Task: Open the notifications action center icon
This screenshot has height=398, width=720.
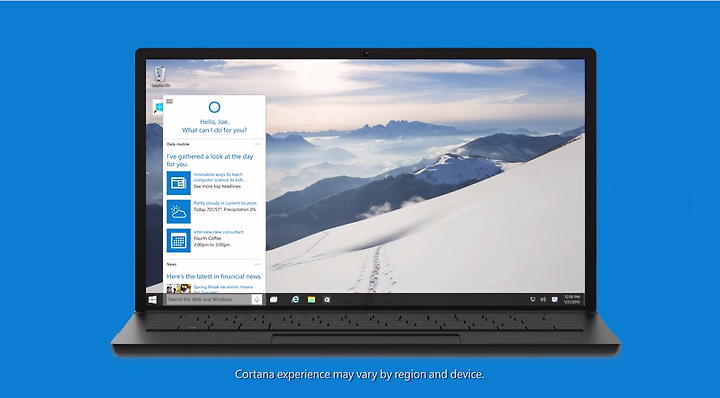Action: [554, 299]
